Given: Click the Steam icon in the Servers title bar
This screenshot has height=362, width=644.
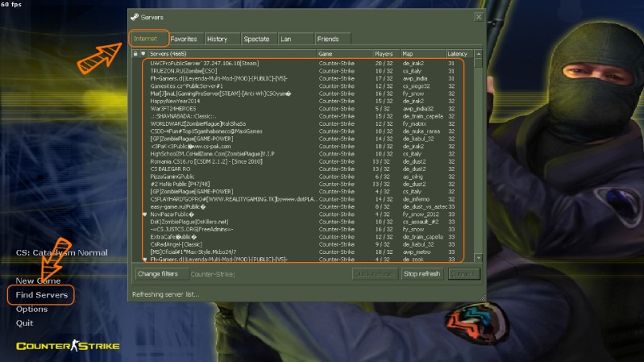Looking at the screenshot, I should click(135, 17).
